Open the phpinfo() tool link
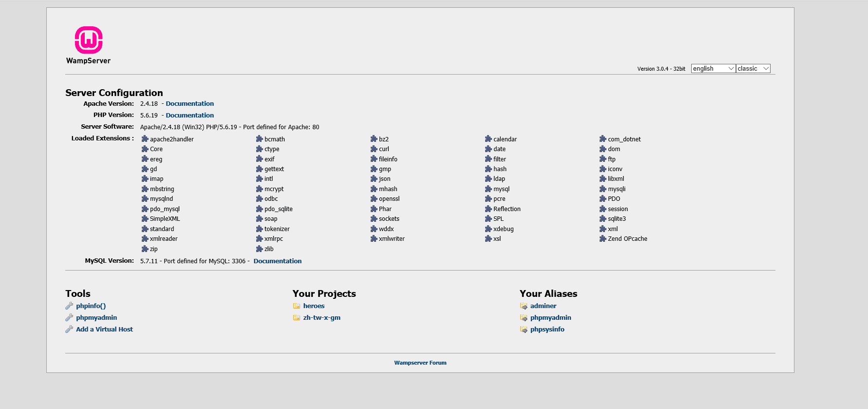This screenshot has width=868, height=409. tap(91, 306)
